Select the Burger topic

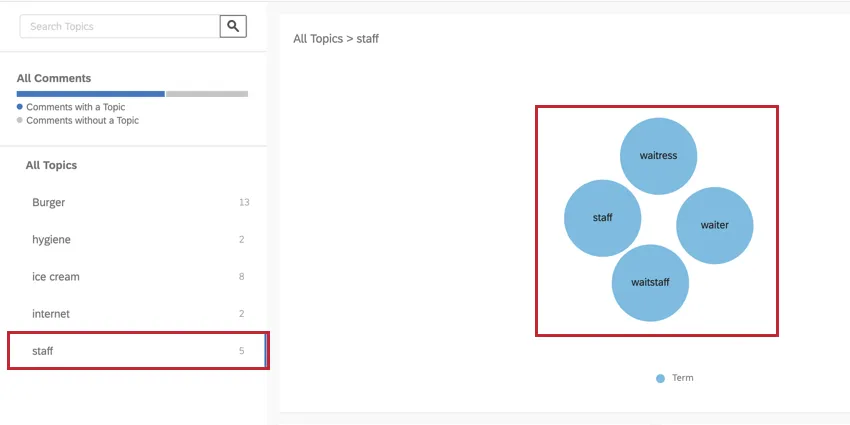click(x=49, y=202)
